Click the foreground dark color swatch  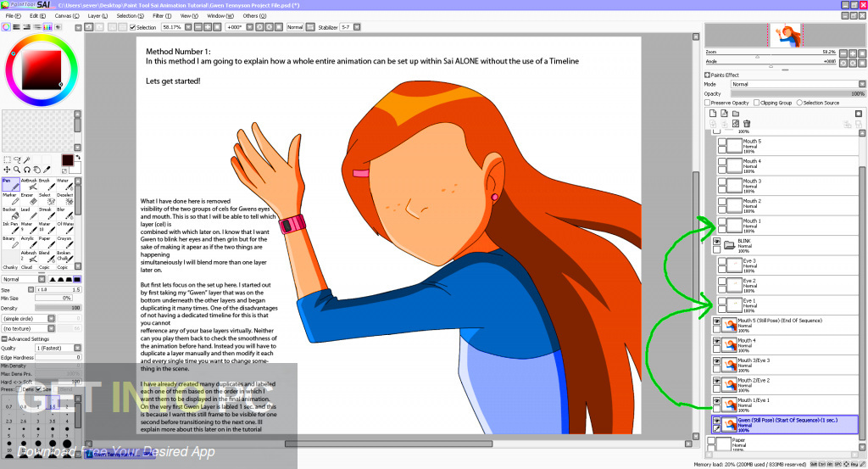coord(68,160)
